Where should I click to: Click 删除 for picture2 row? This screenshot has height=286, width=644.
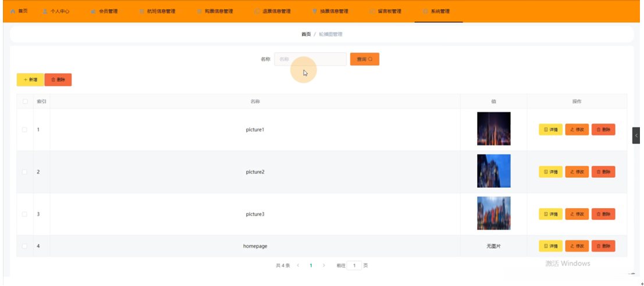(603, 172)
